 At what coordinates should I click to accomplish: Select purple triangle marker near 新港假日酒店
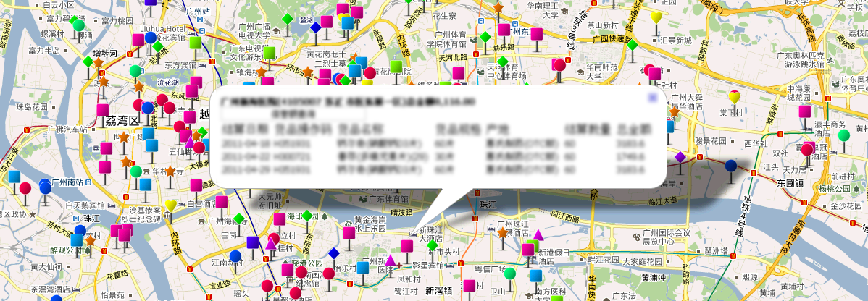click(x=538, y=235)
